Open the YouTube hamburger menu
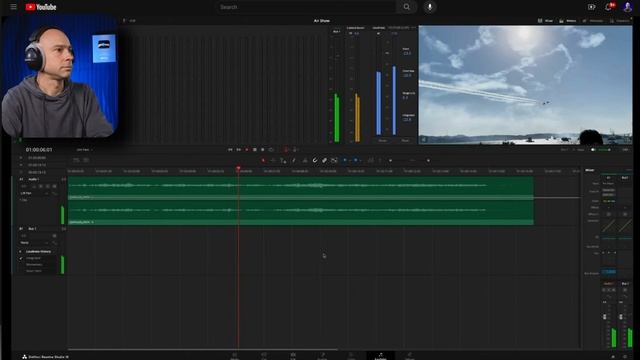Image resolution: width=640 pixels, height=360 pixels. pos(13,7)
